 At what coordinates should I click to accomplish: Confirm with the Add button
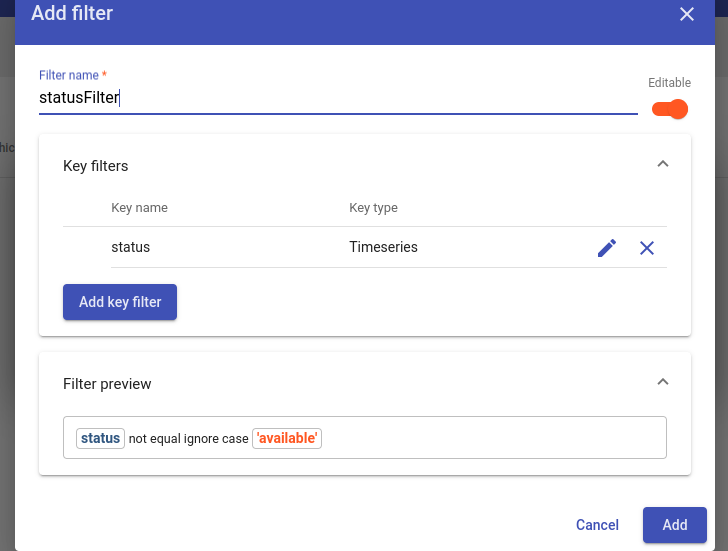pyautogui.click(x=675, y=525)
